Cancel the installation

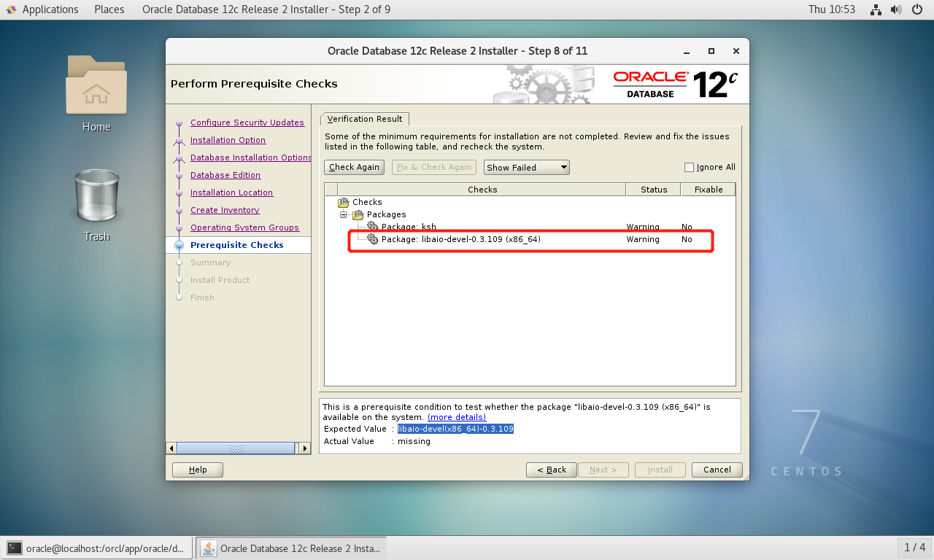click(x=717, y=470)
